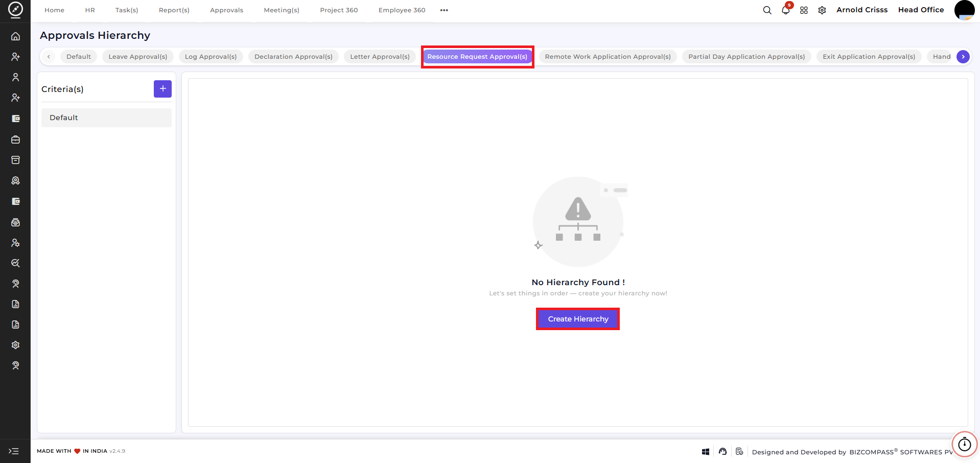Open notifications bell with 9 badge
This screenshot has height=463, width=980.
pyautogui.click(x=786, y=10)
